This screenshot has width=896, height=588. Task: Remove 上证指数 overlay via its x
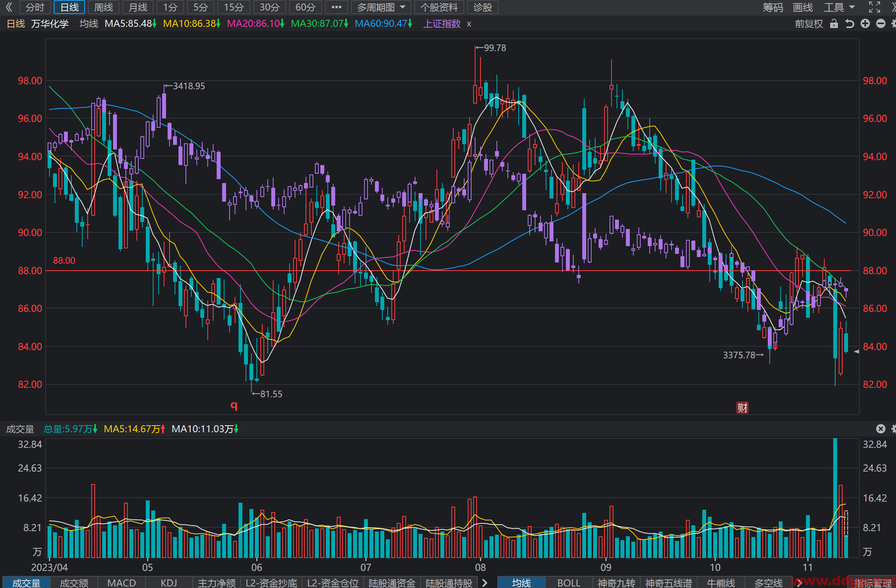click(x=469, y=24)
